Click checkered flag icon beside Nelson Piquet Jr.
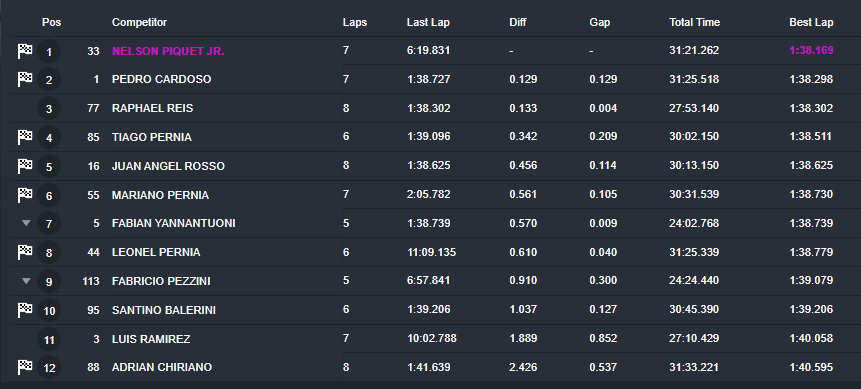The width and height of the screenshot is (861, 389). coord(25,51)
